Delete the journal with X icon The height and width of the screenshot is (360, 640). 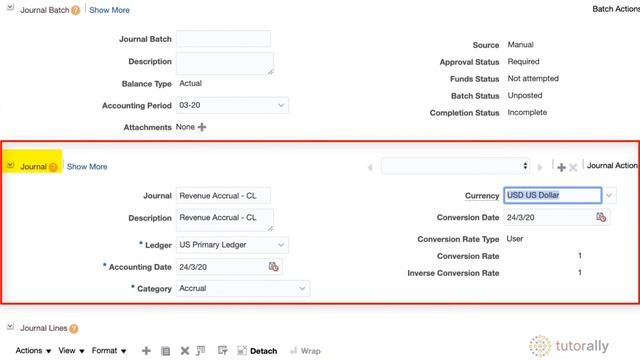coord(573,167)
